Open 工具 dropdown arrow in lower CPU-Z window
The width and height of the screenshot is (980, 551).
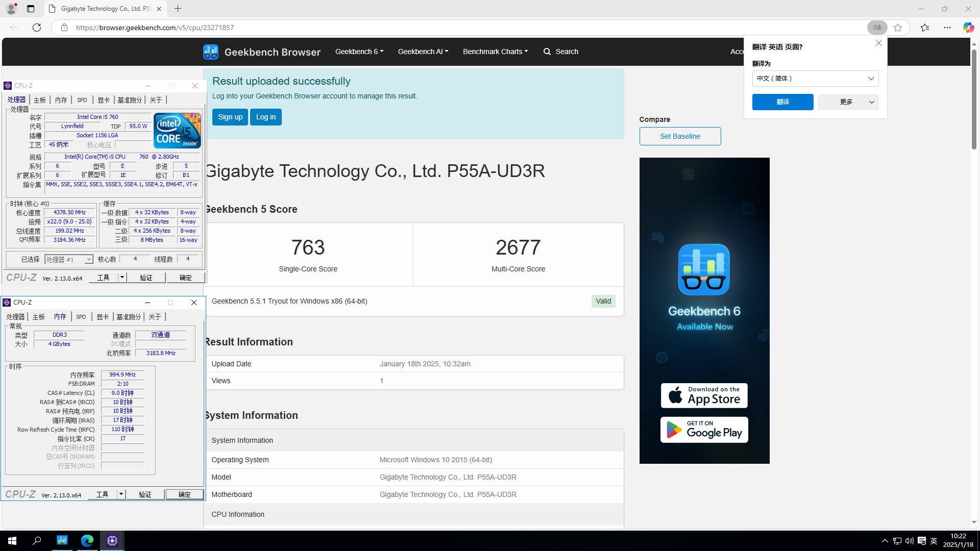pyautogui.click(x=121, y=494)
